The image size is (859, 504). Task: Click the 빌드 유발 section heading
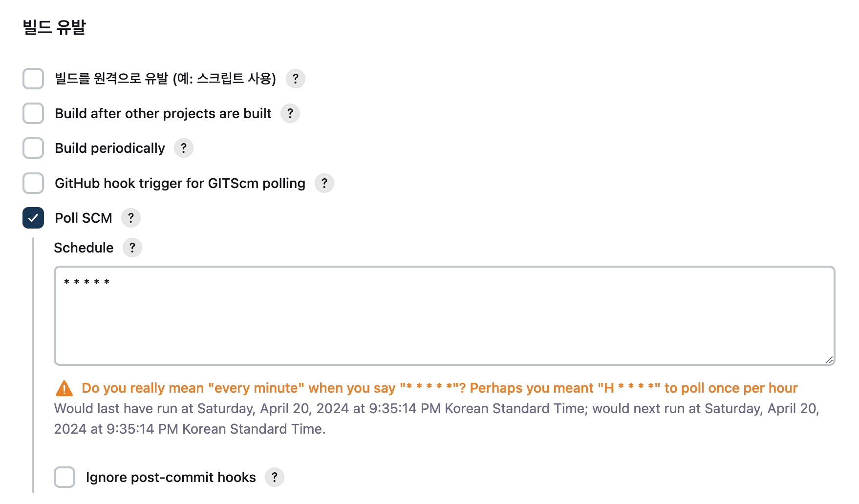pos(54,27)
